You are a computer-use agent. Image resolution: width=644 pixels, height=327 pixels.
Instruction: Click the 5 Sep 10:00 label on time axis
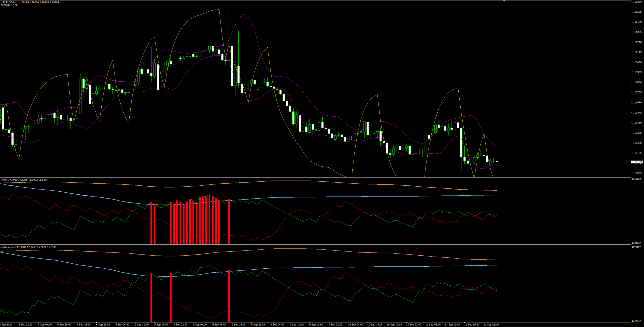142,324
